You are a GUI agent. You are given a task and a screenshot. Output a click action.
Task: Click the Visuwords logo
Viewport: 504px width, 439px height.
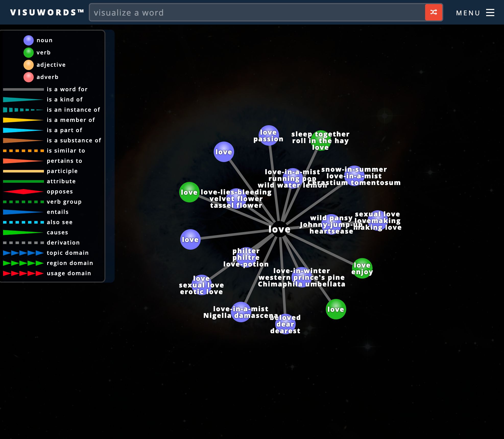47,12
